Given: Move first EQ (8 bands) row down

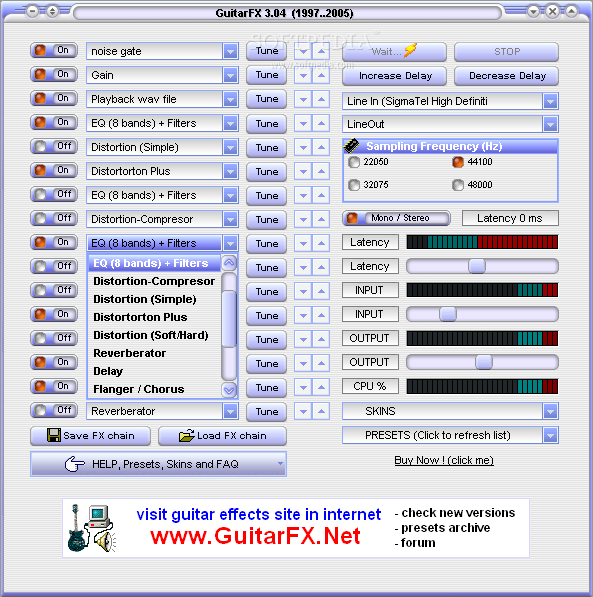Looking at the screenshot, I should pyautogui.click(x=303, y=123).
